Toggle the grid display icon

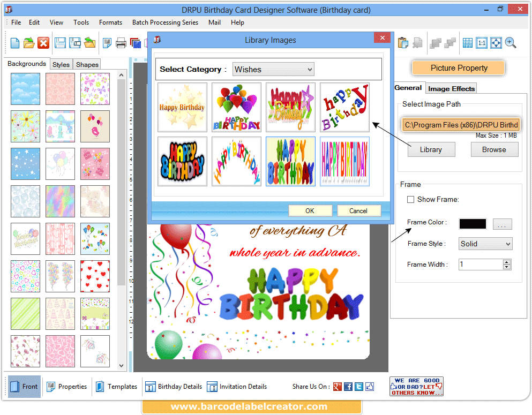tap(468, 43)
